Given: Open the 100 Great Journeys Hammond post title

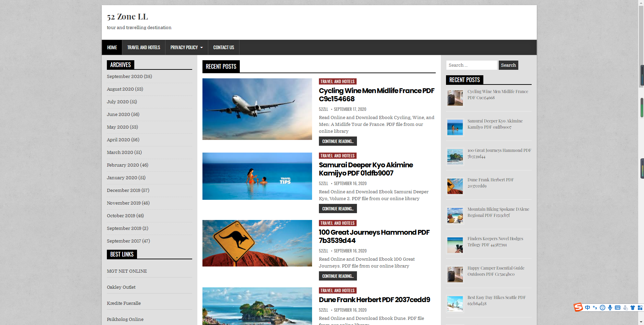Looking at the screenshot, I should [374, 236].
